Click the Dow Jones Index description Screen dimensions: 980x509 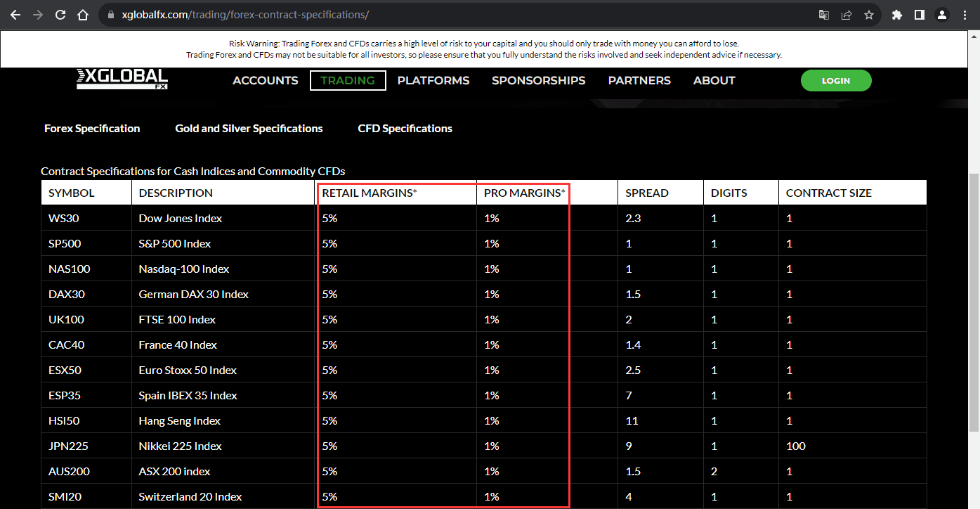[181, 218]
